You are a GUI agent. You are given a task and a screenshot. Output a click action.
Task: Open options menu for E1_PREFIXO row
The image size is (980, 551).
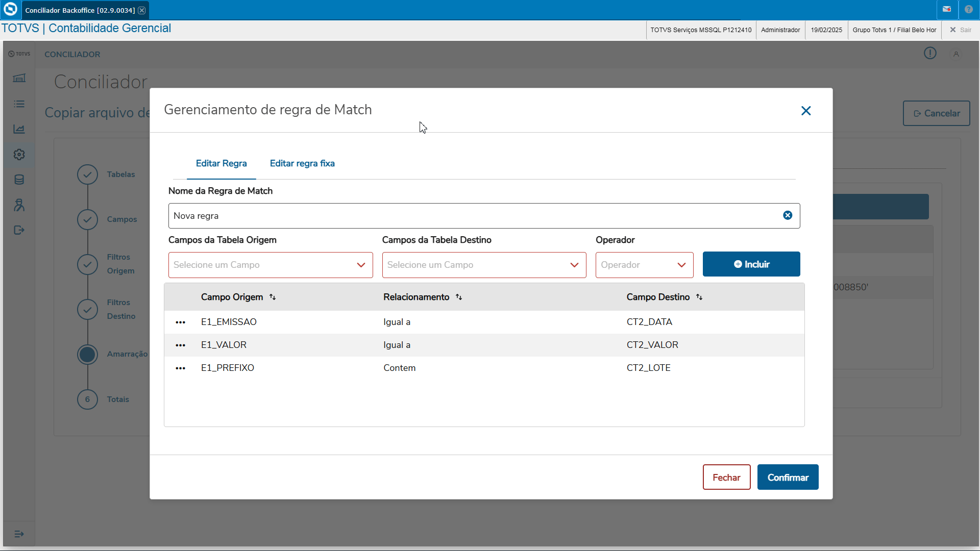180,368
